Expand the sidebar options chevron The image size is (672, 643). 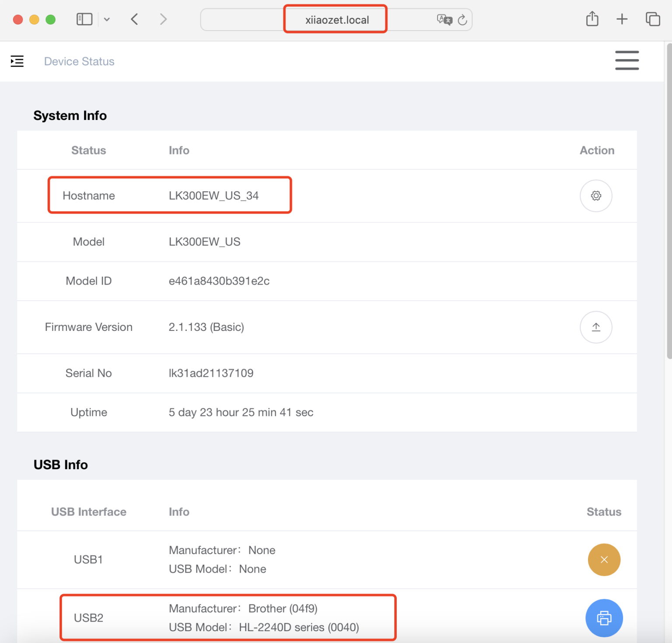(107, 19)
